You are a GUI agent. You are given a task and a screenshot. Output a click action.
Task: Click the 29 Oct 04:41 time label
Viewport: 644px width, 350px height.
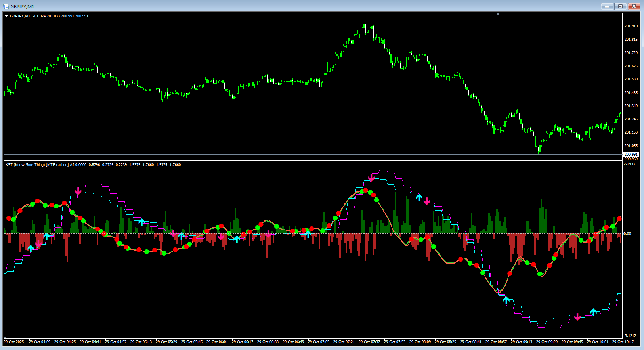(x=90, y=342)
